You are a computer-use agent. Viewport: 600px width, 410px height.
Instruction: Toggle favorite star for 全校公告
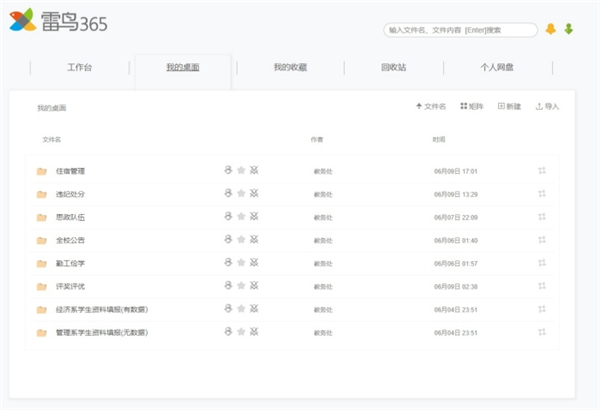coord(241,239)
